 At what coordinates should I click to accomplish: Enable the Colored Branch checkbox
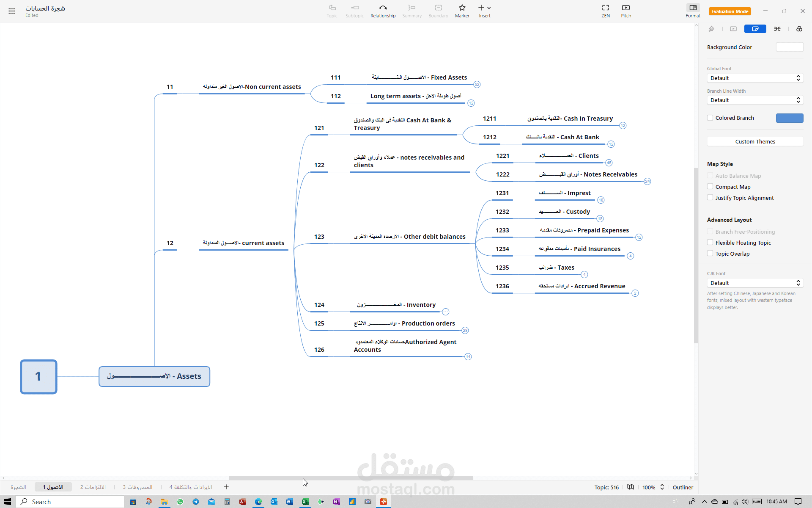pos(710,118)
